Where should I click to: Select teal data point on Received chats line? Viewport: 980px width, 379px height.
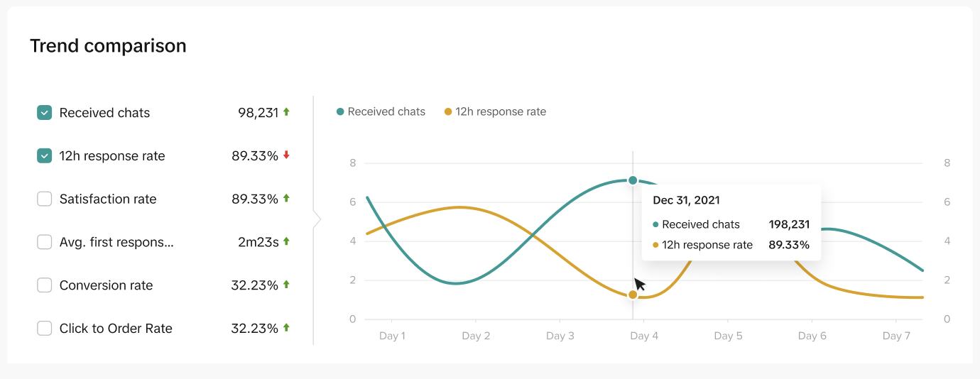(633, 180)
